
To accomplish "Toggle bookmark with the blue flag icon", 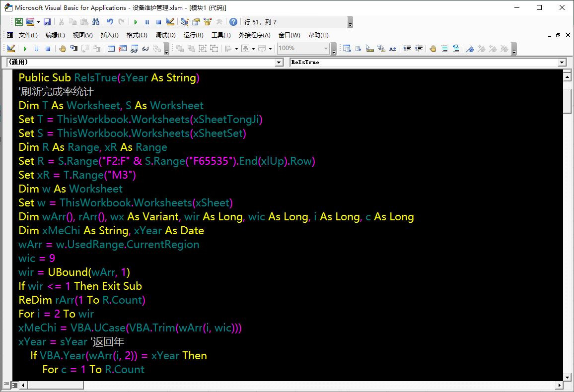I will point(470,49).
